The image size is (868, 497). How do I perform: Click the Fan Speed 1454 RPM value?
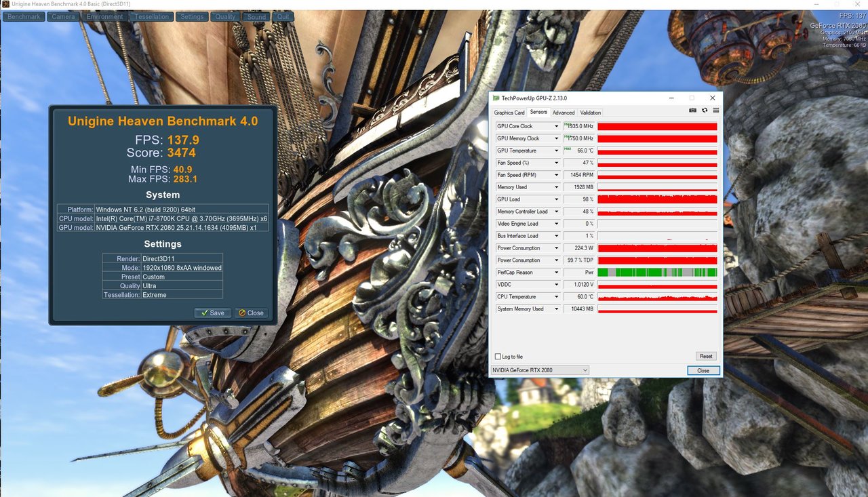tap(579, 175)
